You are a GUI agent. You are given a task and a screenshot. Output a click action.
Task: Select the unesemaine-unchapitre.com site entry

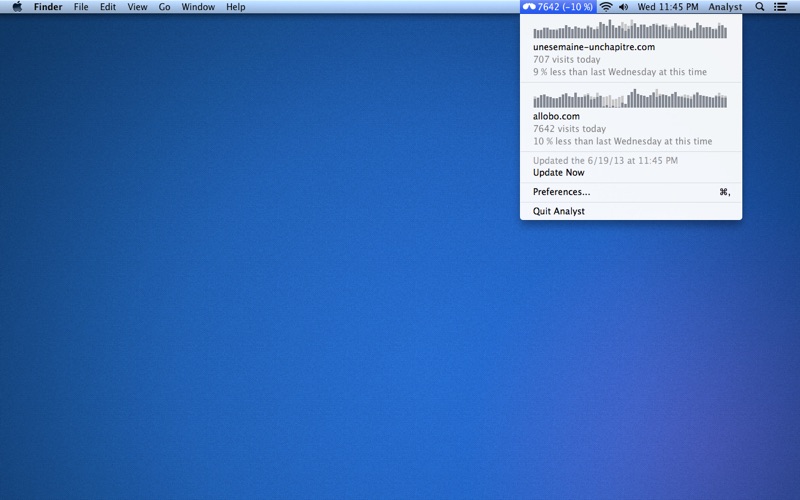tap(631, 49)
